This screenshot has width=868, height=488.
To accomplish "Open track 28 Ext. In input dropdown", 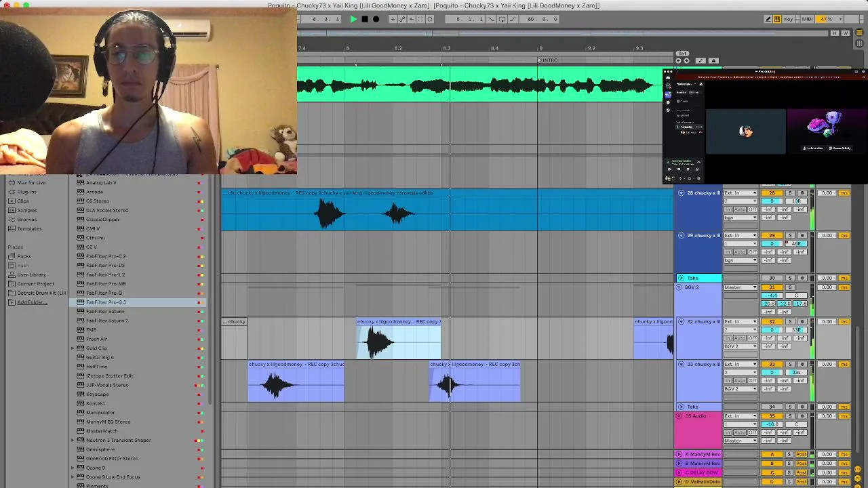I will [x=741, y=193].
